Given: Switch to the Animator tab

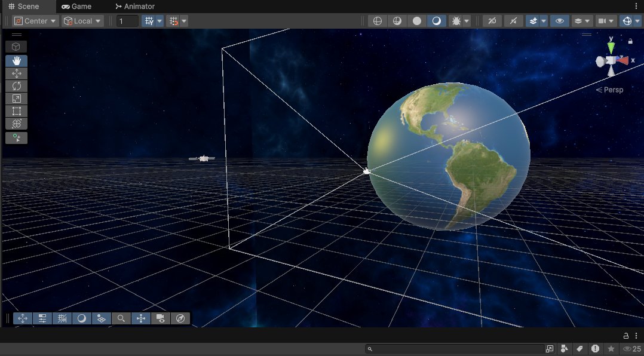Looking at the screenshot, I should pyautogui.click(x=135, y=7).
